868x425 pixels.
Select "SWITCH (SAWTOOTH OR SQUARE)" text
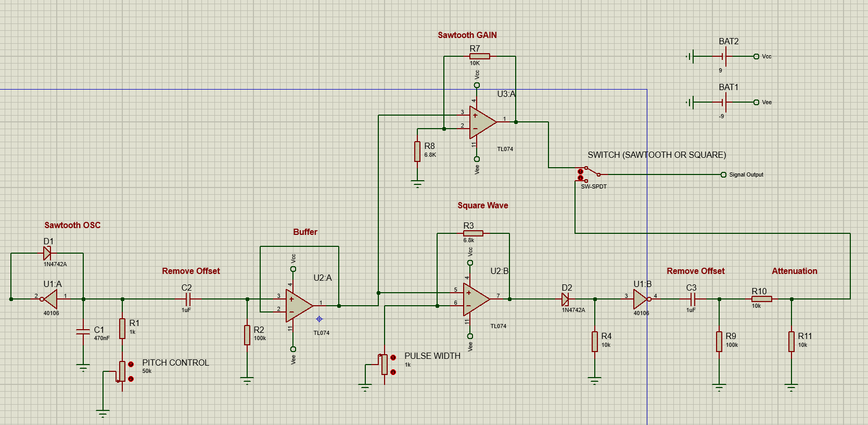657,155
